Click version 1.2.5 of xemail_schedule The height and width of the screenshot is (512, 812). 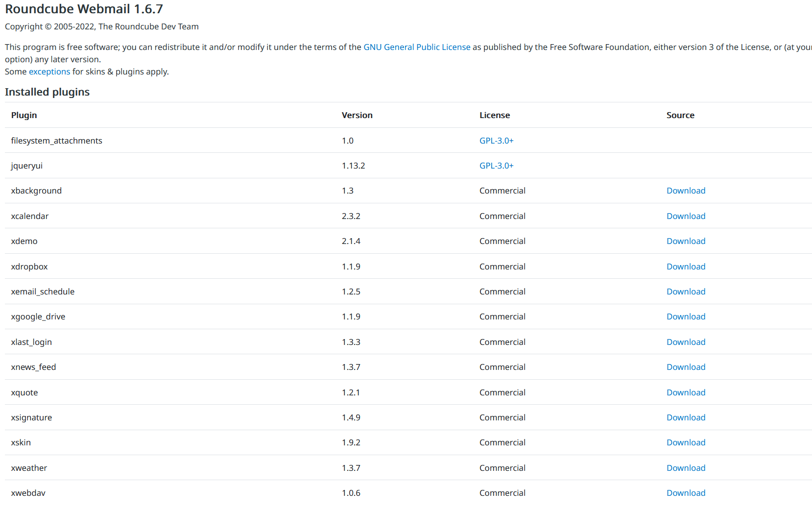tap(351, 292)
